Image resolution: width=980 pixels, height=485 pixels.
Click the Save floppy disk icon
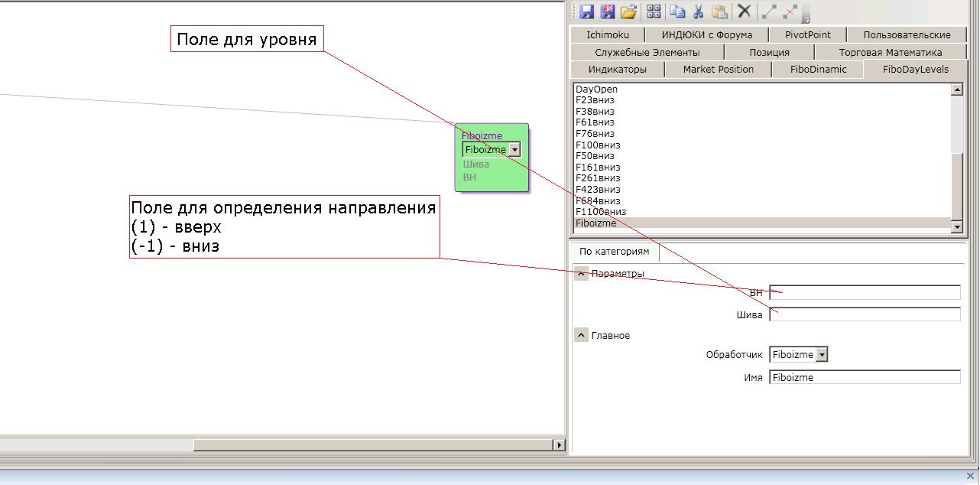[587, 11]
